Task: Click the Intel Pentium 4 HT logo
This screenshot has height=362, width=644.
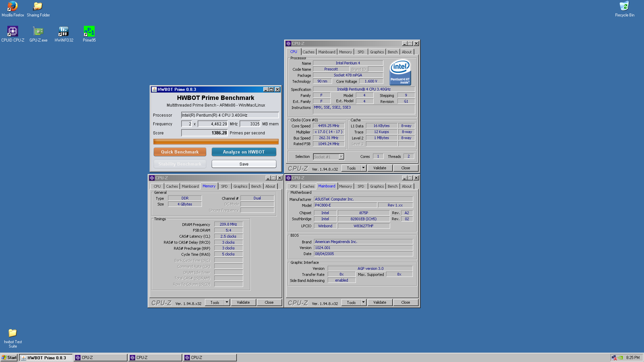Action: [x=400, y=72]
